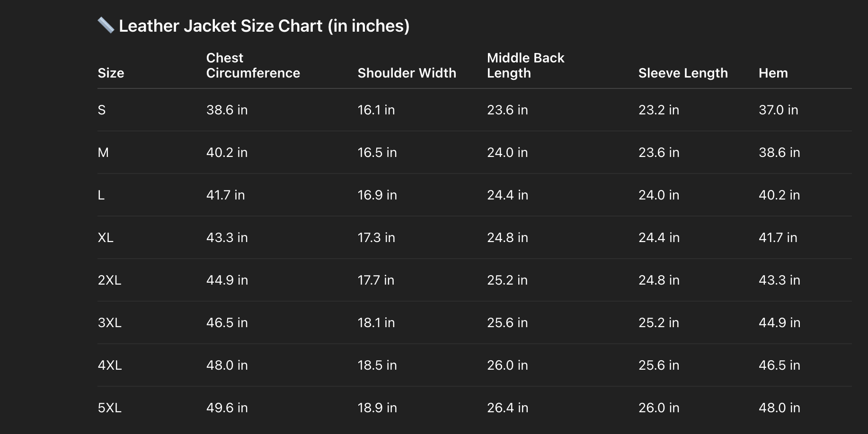Click the Hem column header
This screenshot has width=868, height=434.
[773, 73]
